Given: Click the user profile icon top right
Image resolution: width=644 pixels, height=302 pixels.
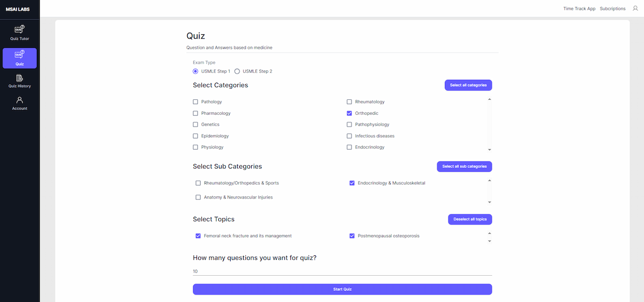Looking at the screenshot, I should pyautogui.click(x=635, y=9).
